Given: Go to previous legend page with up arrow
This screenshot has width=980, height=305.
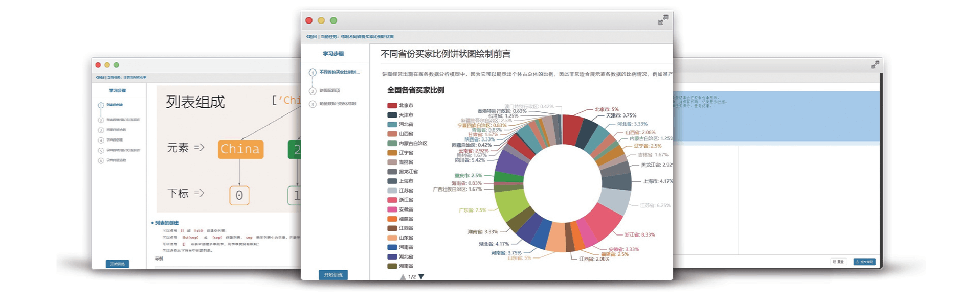Looking at the screenshot, I should pyautogui.click(x=403, y=276).
